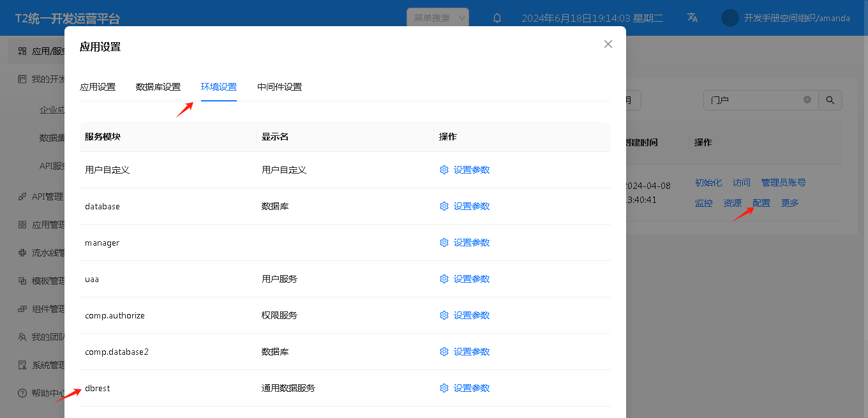Viewport: 868px width, 418px height.
Task: Click the uaa module name
Action: 92,279
